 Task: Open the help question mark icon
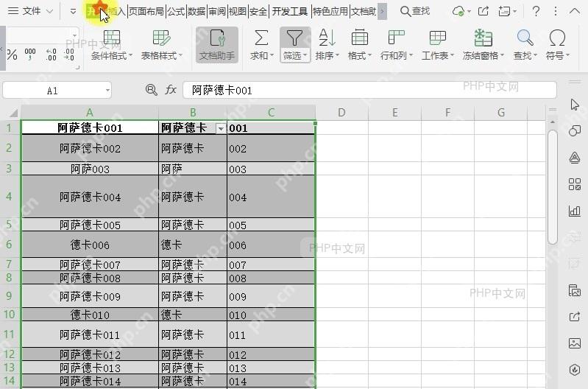[x=536, y=11]
